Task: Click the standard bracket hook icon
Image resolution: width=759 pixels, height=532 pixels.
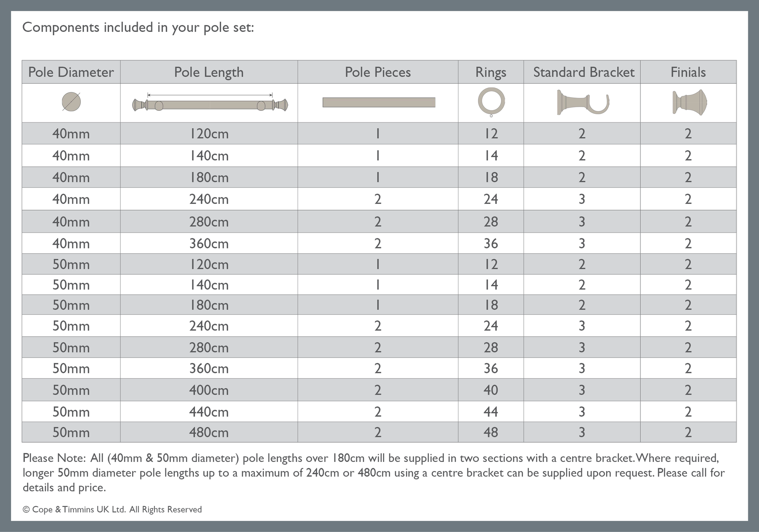Action: (x=583, y=102)
